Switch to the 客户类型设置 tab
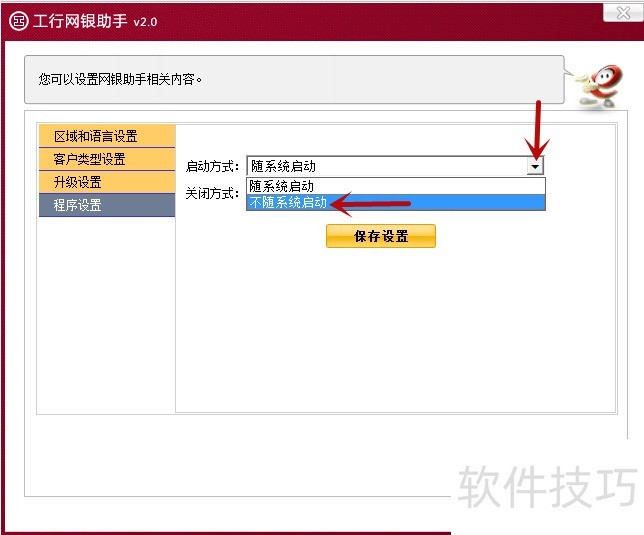This screenshot has height=535, width=644. [x=107, y=159]
